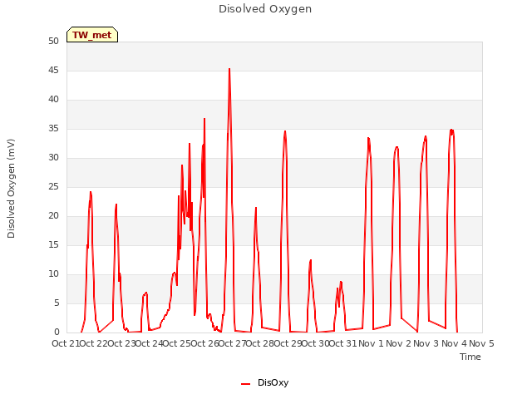Click the y-axis value 45
Image resolution: width=532 pixels, height=399 pixels.
[53, 70]
